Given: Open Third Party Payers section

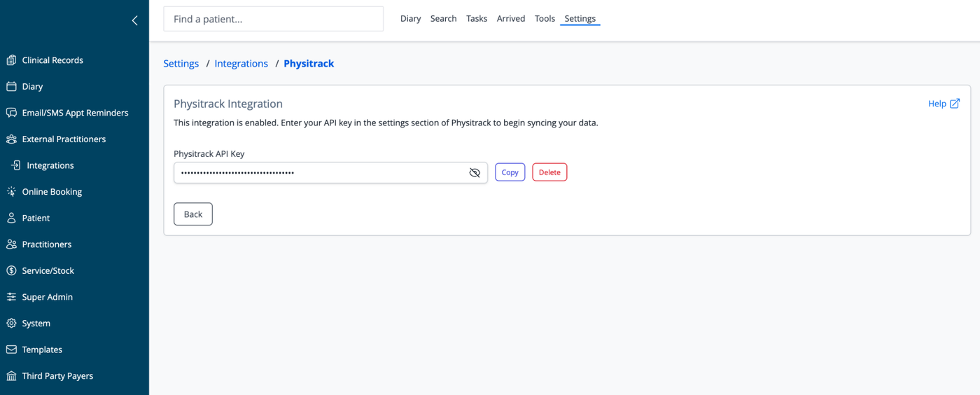Looking at the screenshot, I should 57,375.
